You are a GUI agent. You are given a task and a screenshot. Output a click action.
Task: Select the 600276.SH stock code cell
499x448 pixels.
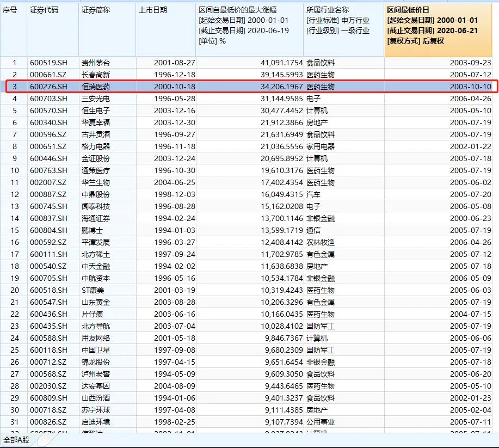point(48,87)
